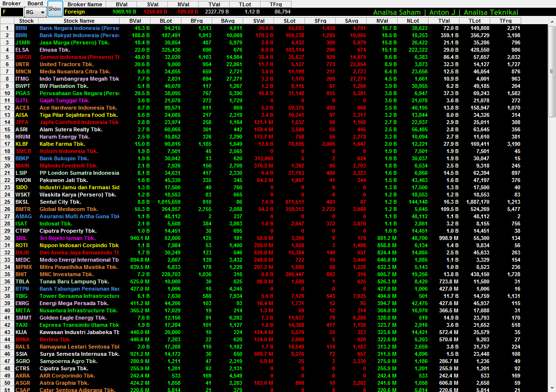Select the ASGR stock code

tap(23, 383)
